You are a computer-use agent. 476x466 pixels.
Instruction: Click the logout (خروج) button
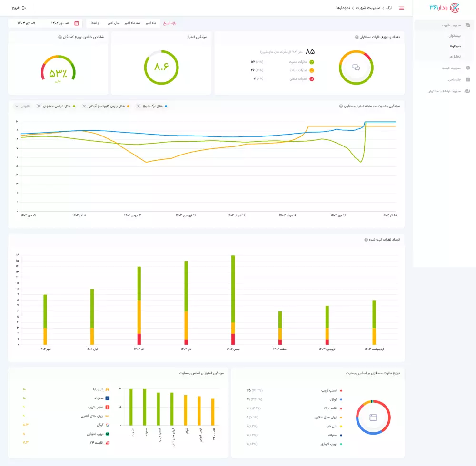[x=19, y=8]
